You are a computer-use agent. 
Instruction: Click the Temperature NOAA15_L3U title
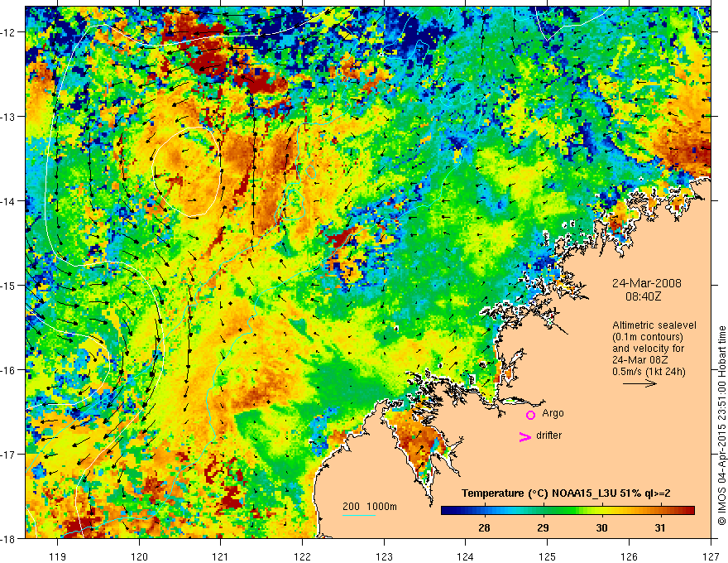pos(566,493)
